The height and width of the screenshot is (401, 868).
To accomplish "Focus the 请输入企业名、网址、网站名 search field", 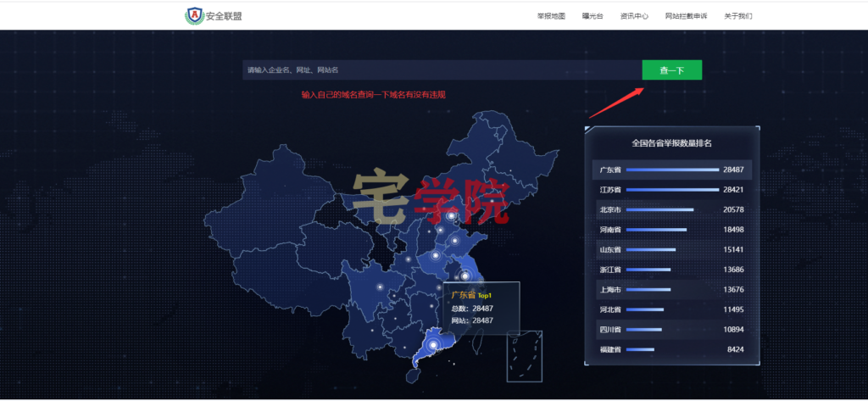I will click(442, 70).
